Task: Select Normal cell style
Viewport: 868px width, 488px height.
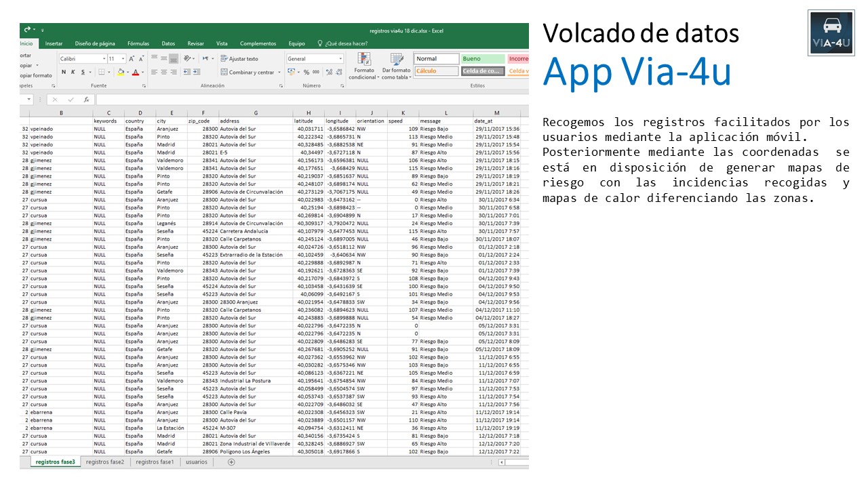Action: 437,59
